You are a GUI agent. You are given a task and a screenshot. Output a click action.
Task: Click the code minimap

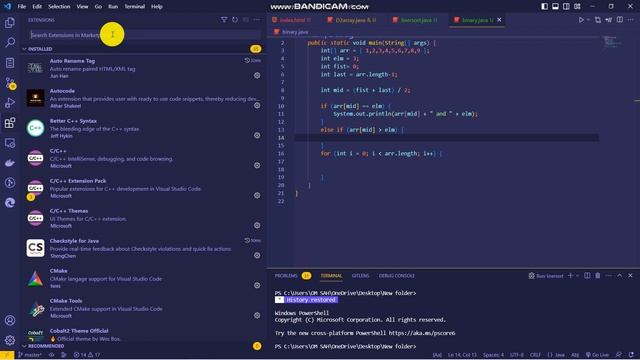click(613, 42)
